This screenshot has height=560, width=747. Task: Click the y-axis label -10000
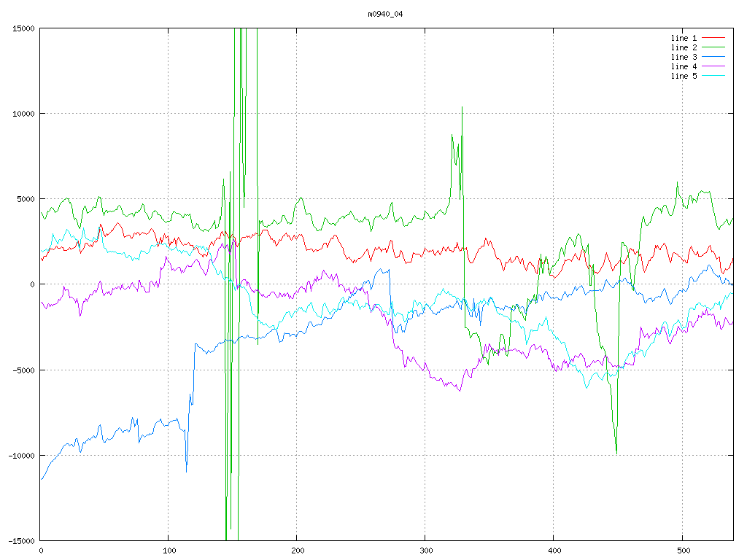point(21,456)
